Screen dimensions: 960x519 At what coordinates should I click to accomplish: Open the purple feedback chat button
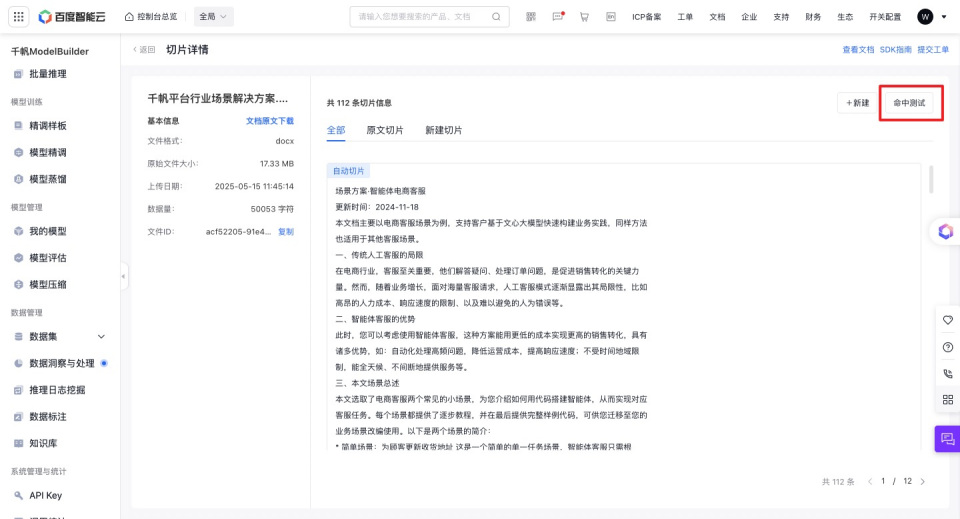947,439
